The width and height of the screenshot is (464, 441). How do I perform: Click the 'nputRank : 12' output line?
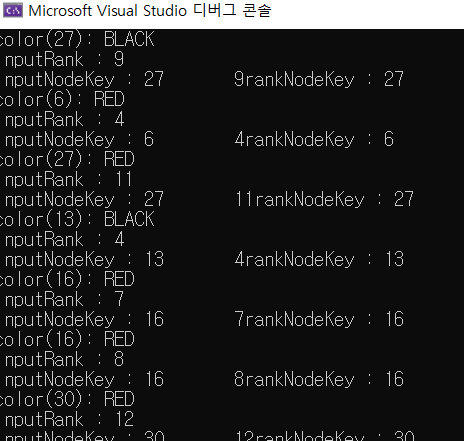tap(69, 419)
